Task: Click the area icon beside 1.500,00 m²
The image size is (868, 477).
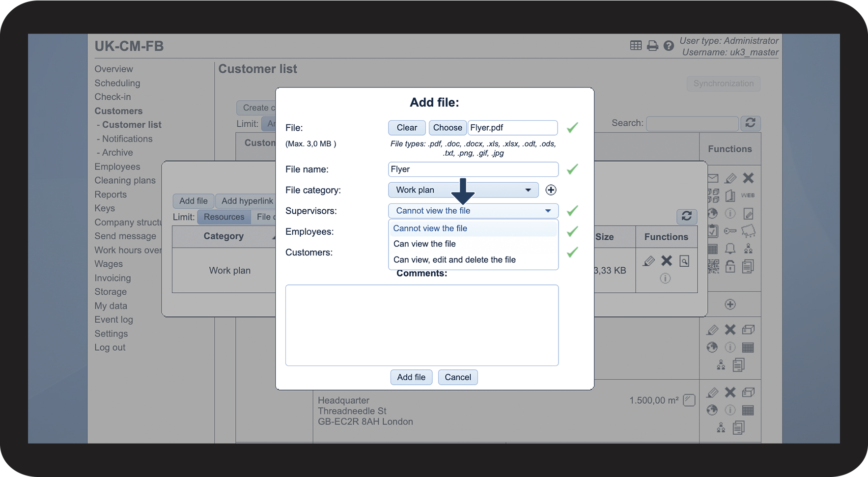Action: 689,400
